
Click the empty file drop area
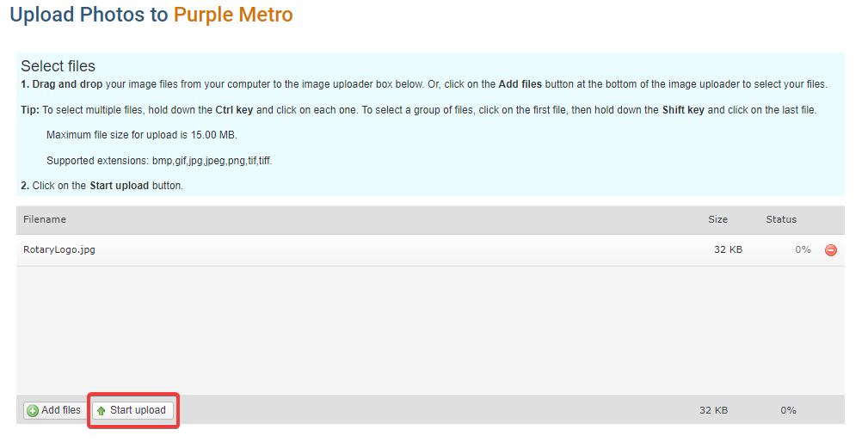click(430, 331)
